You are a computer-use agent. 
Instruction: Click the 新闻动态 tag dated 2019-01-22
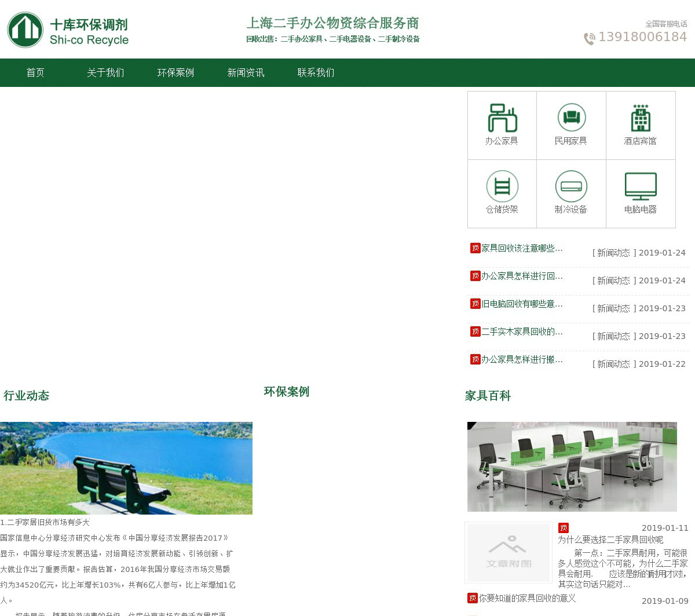[614, 364]
